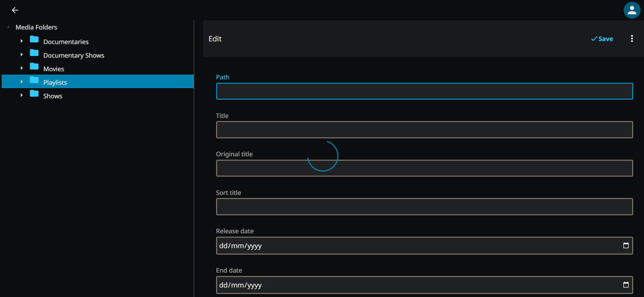
Task: Click the Movies folder icon
Action: pos(34,66)
